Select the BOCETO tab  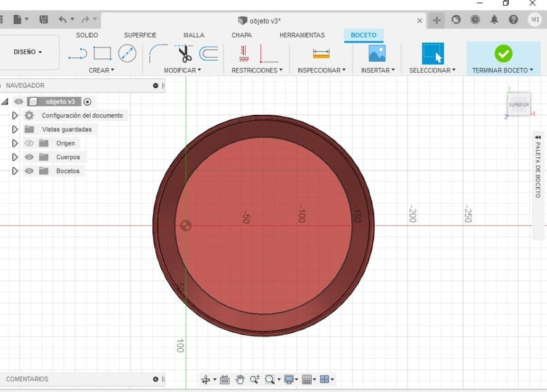364,35
